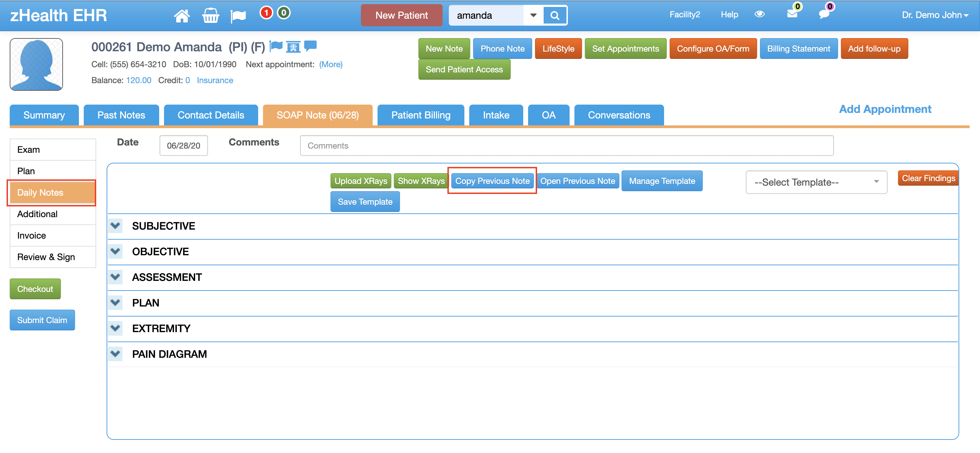Focus the Comments input field
The image size is (980, 453).
point(567,145)
